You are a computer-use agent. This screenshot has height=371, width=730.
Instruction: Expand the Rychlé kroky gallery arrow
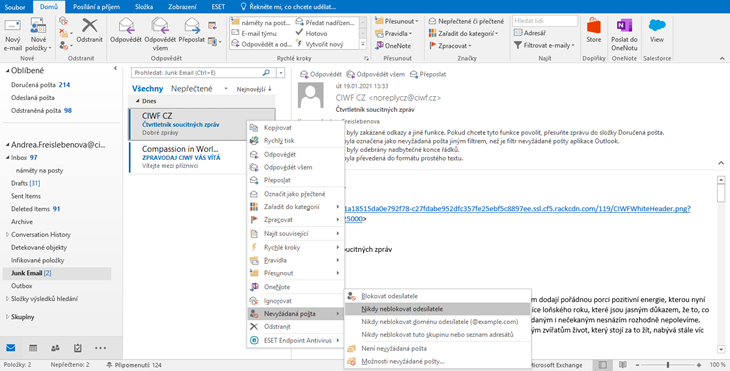[363, 45]
